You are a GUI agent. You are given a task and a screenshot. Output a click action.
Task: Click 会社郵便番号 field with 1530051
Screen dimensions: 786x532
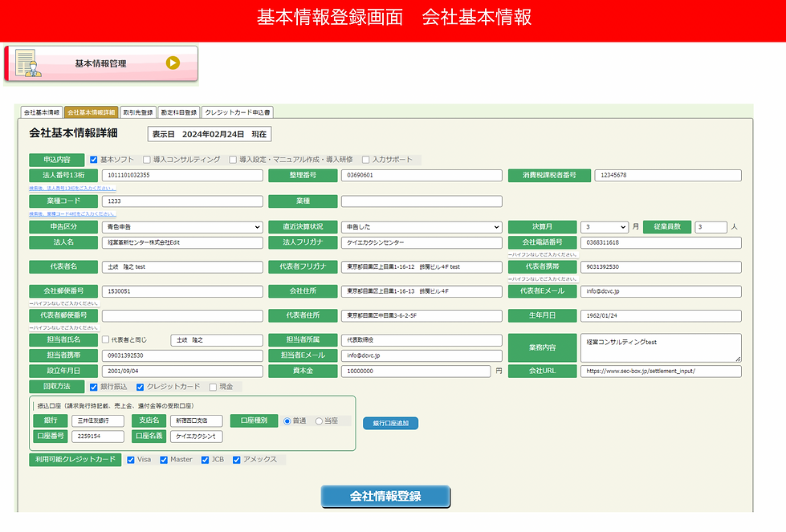click(182, 291)
